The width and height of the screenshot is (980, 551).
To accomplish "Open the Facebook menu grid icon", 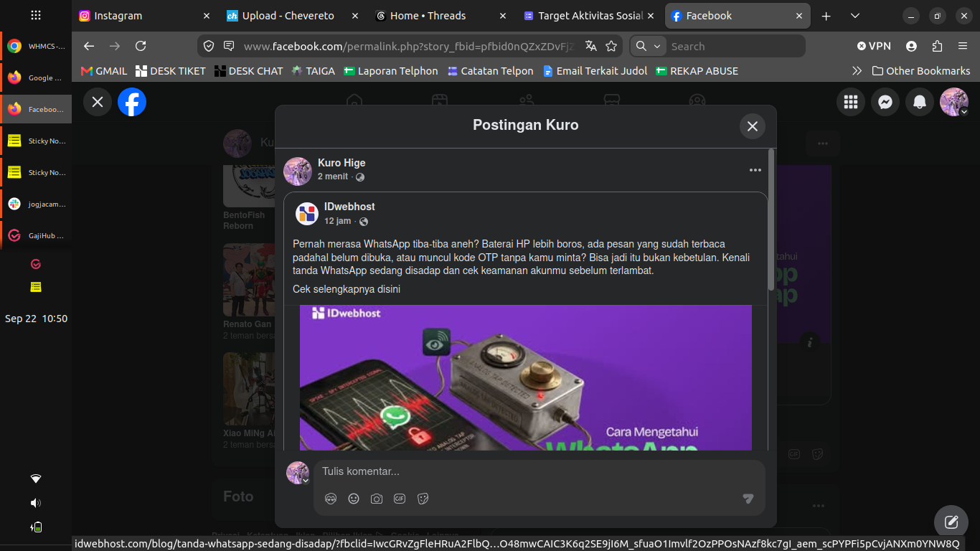I will [851, 102].
